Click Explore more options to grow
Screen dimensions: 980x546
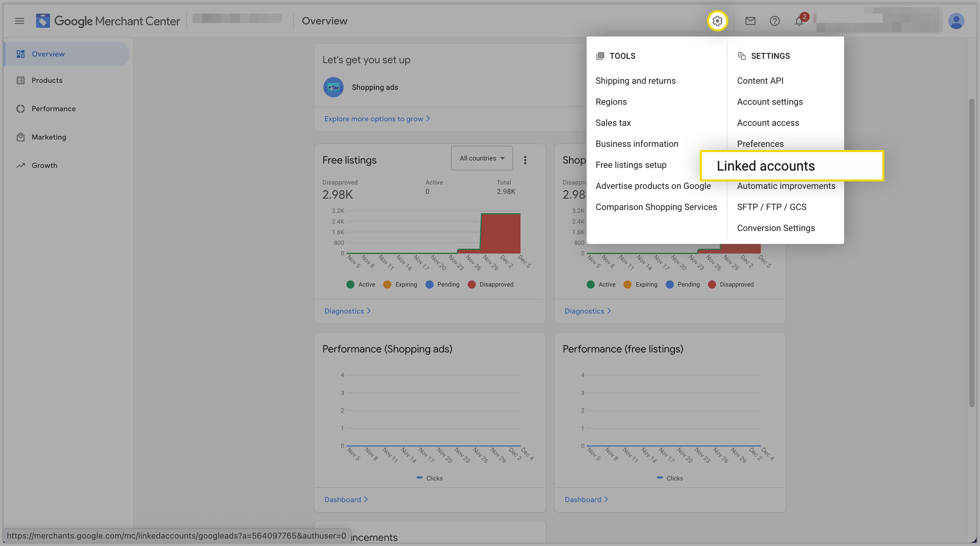pyautogui.click(x=377, y=119)
